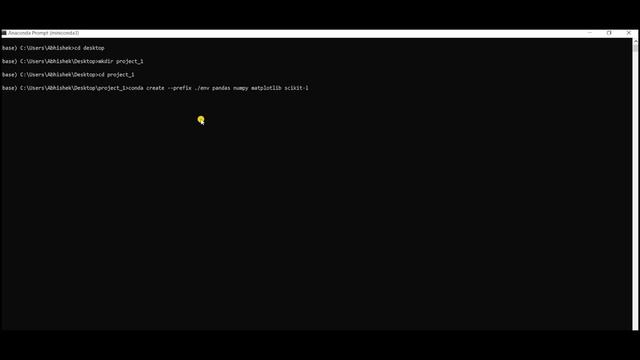The image size is (640, 360).
Task: Maximize the Anaconda Prompt window
Action: pyautogui.click(x=609, y=33)
